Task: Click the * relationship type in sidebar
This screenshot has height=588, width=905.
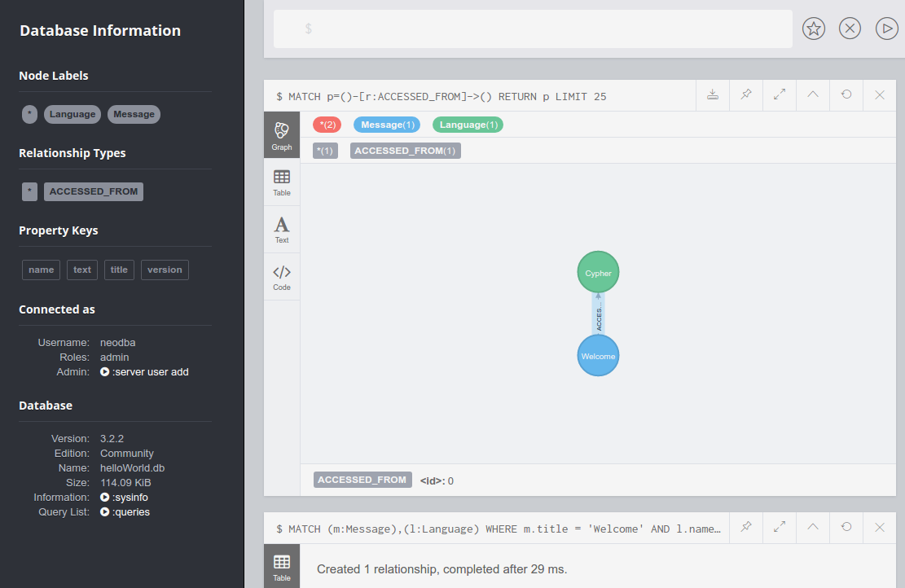Action: tap(29, 191)
